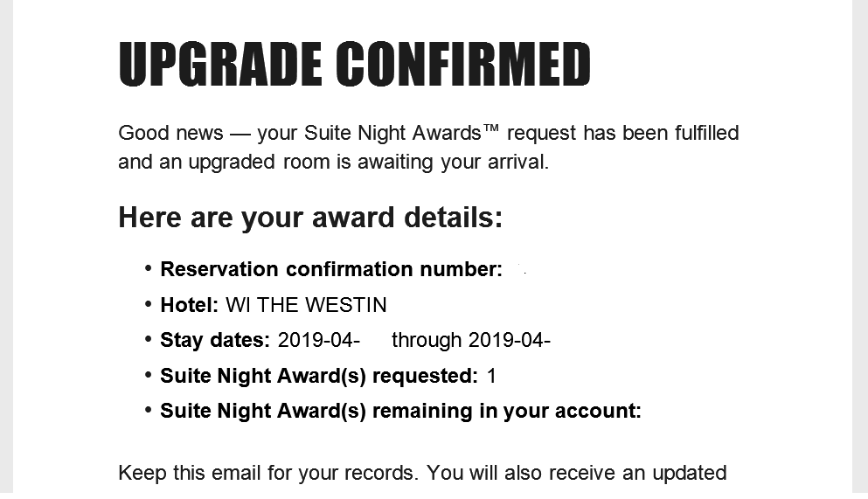This screenshot has height=499, width=868.
Task: Click the Stay dates label
Action: (x=215, y=340)
